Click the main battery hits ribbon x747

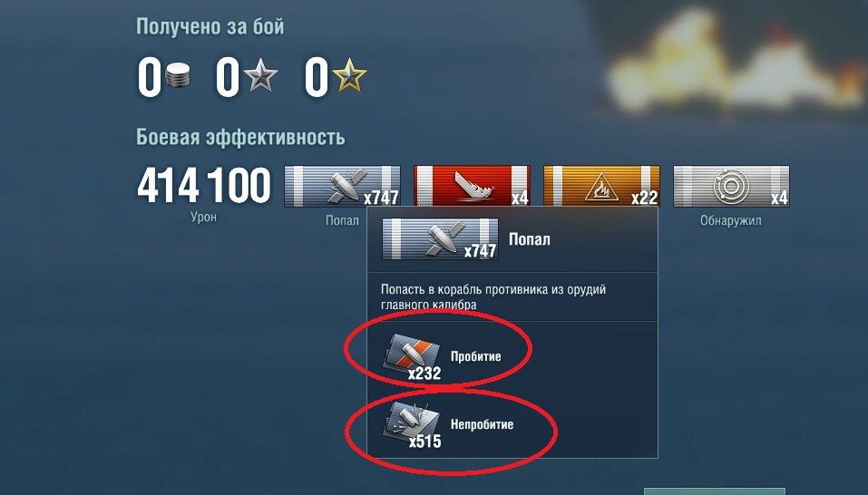pyautogui.click(x=342, y=187)
